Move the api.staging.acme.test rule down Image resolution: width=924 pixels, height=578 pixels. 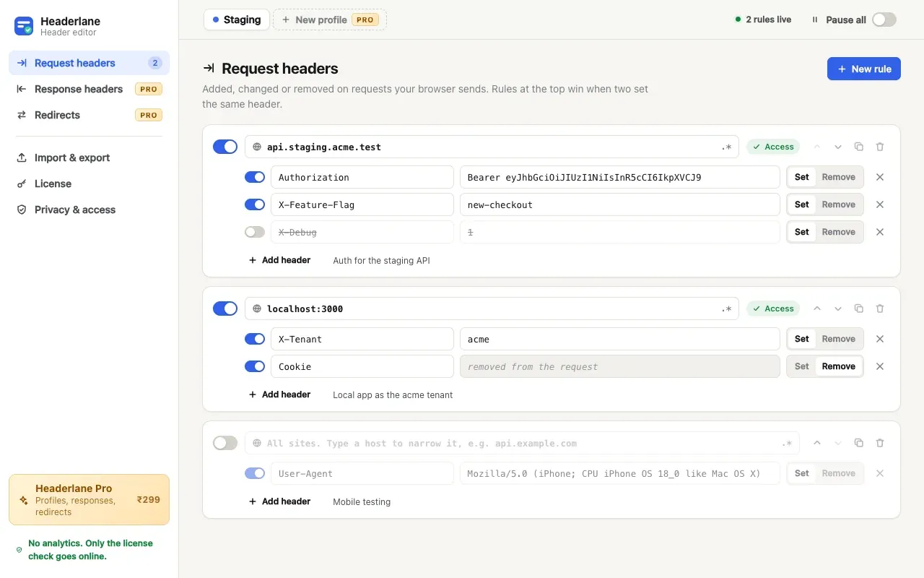838,147
